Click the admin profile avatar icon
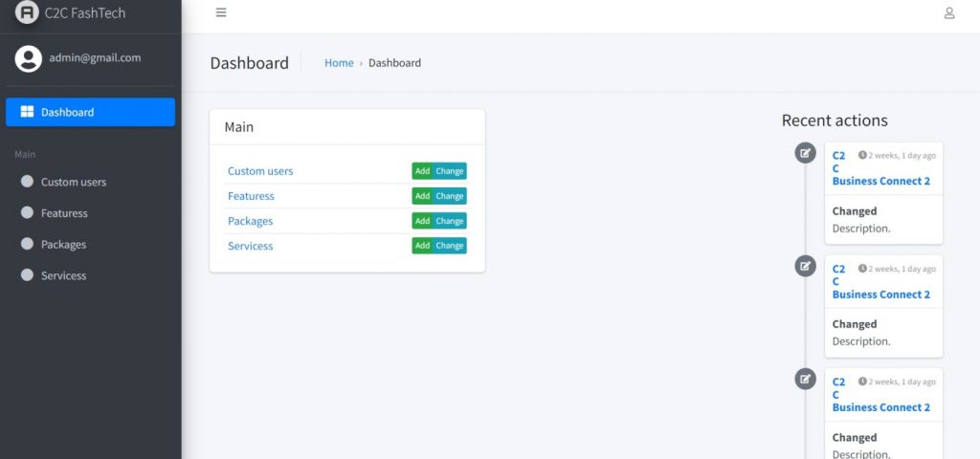The height and width of the screenshot is (459, 980). coord(28,58)
